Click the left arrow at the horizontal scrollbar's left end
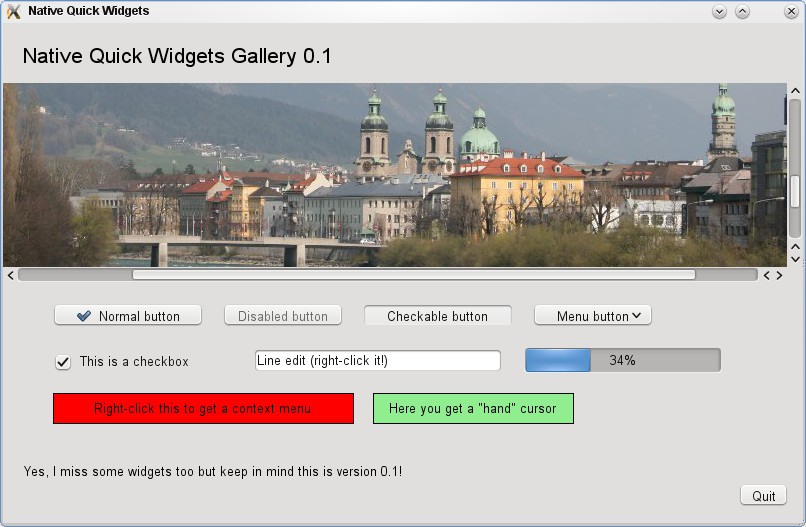806x527 pixels. pyautogui.click(x=11, y=276)
